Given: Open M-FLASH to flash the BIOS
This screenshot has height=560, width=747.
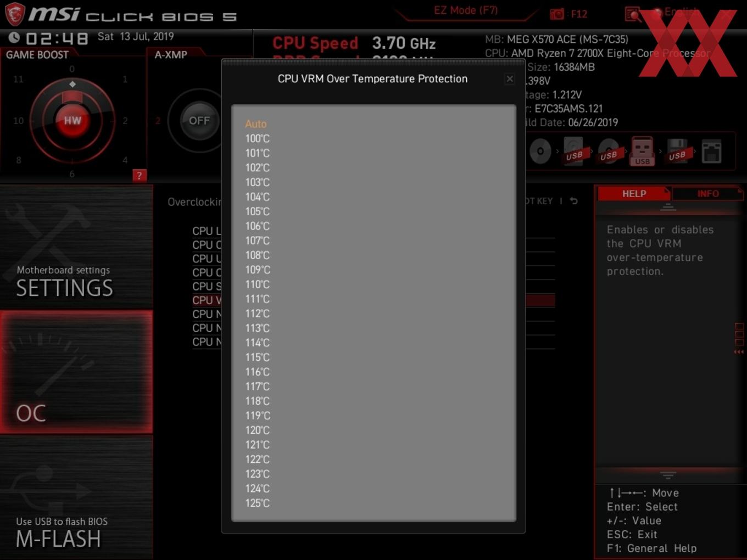Looking at the screenshot, I should pyautogui.click(x=76, y=497).
